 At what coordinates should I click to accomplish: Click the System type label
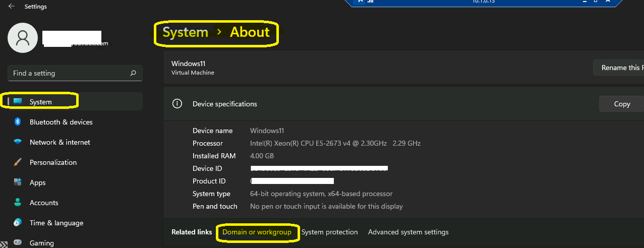pyautogui.click(x=211, y=194)
